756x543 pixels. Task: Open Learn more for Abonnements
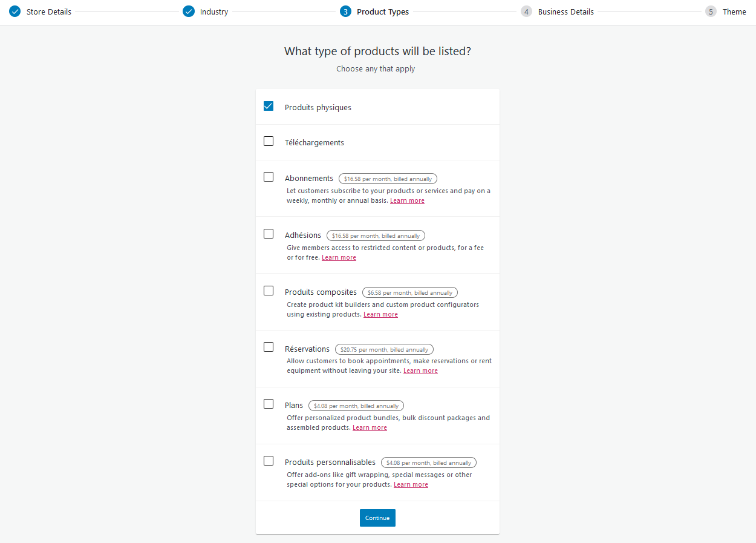coord(407,200)
